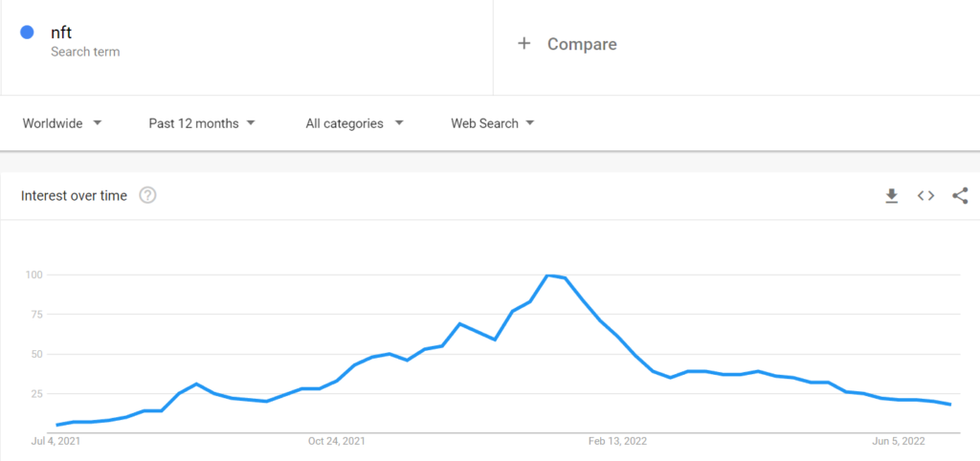Screen dimensions: 980x461
Task: Click the peak point of the trend line
Action: (548, 274)
